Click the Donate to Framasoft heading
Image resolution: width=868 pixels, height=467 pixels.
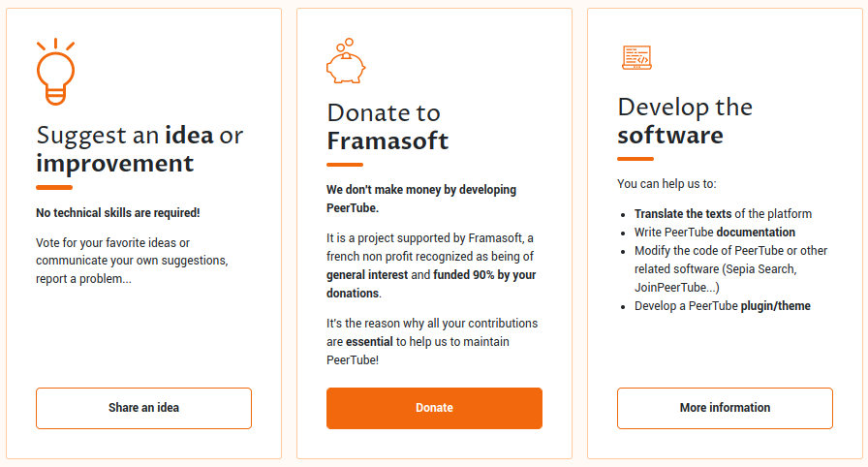[387, 127]
